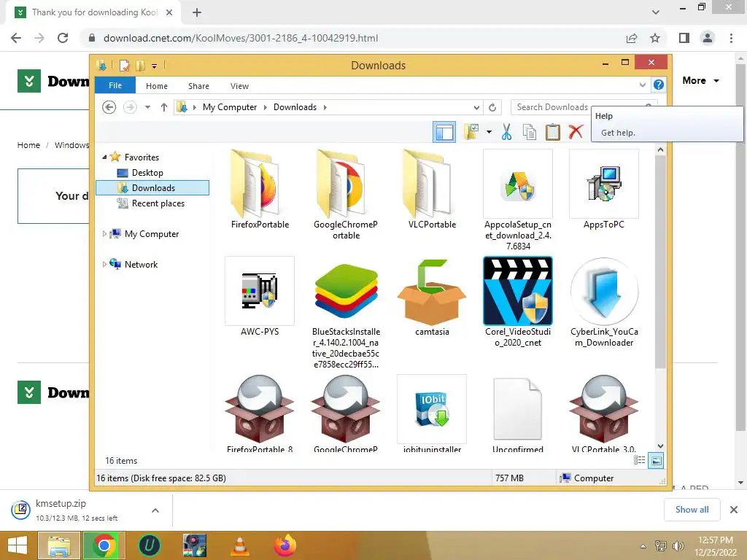Open Customize Quick Access Toolbar dropdown
The image size is (747, 560).
[x=155, y=66]
